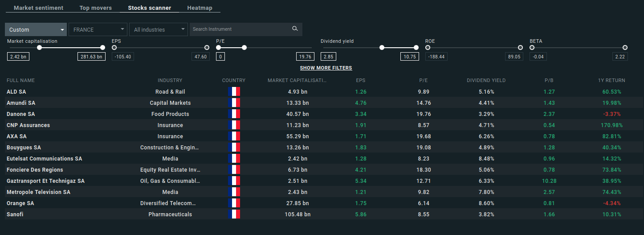Click Dividend yield minimum slider handle

coord(382,47)
